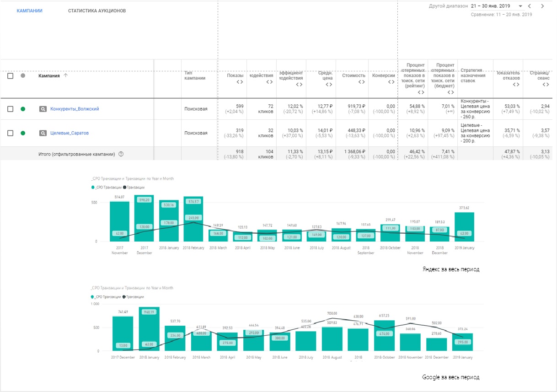The width and height of the screenshot is (557, 392).
Task: Select the Конкуренты_Волжский row checkbox
Action: click(x=10, y=109)
